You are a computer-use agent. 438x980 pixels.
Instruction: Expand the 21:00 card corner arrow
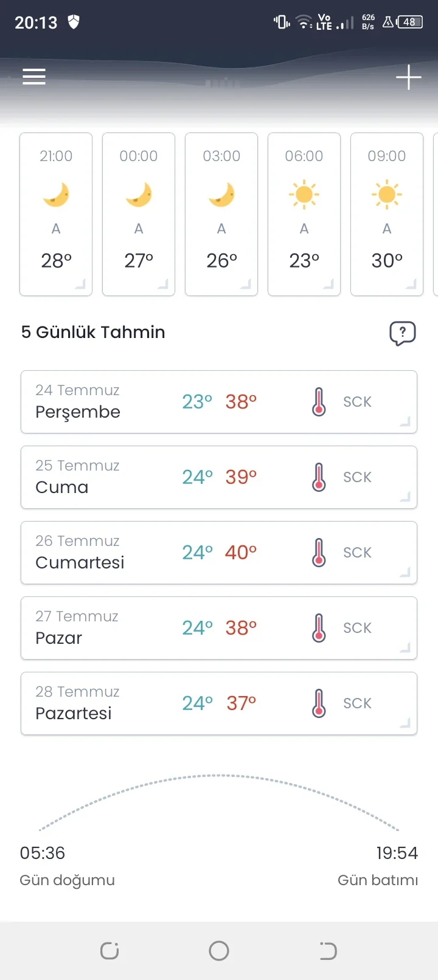tap(81, 284)
